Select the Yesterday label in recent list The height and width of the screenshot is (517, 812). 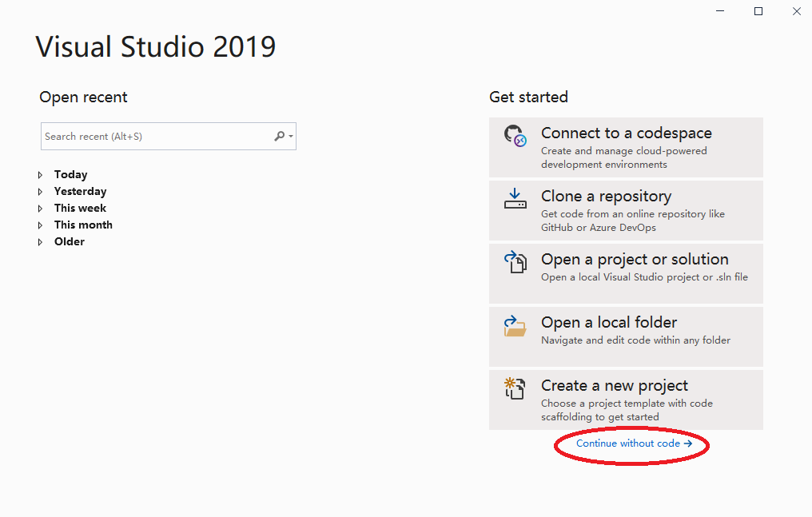(x=80, y=192)
